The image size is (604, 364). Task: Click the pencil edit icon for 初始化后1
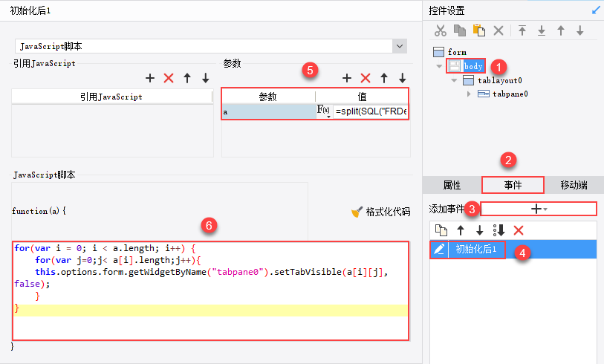click(439, 249)
